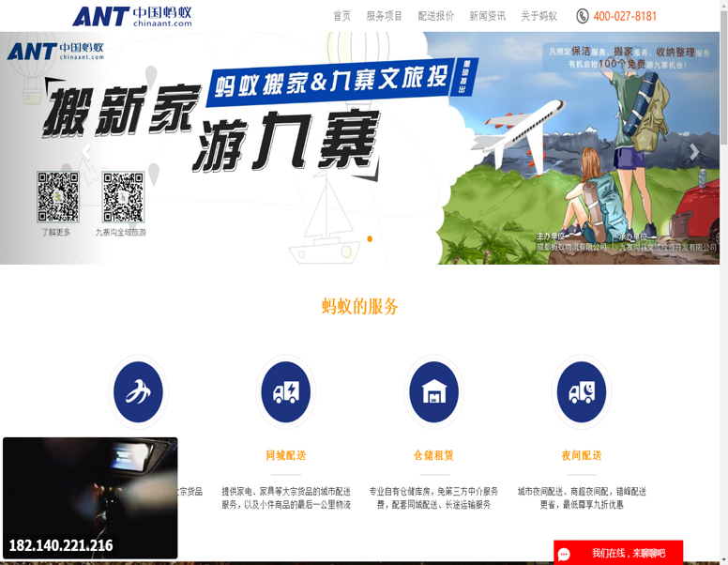The image size is (728, 565).
Task: Click the ANT chinaant.com logo in header
Action: coord(132,16)
